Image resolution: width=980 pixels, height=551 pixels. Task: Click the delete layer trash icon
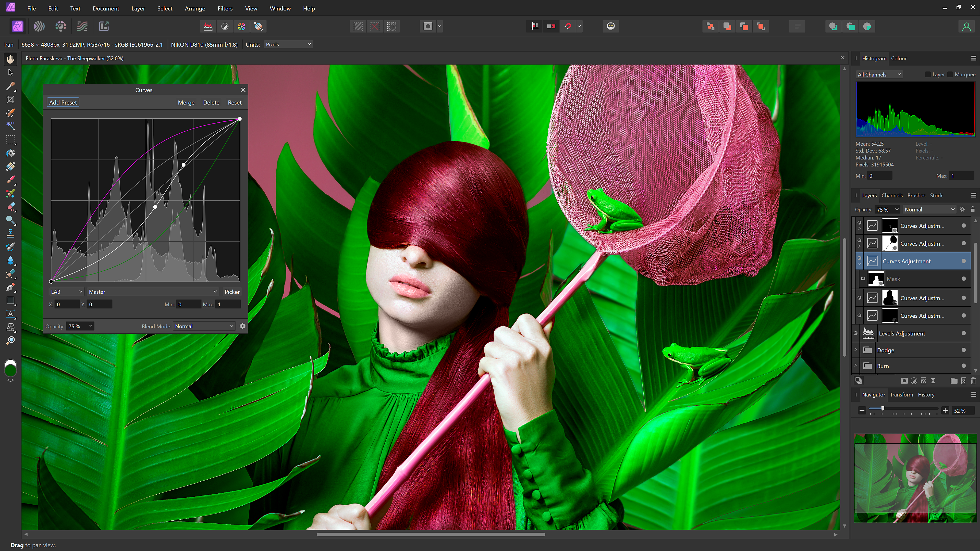click(x=973, y=381)
